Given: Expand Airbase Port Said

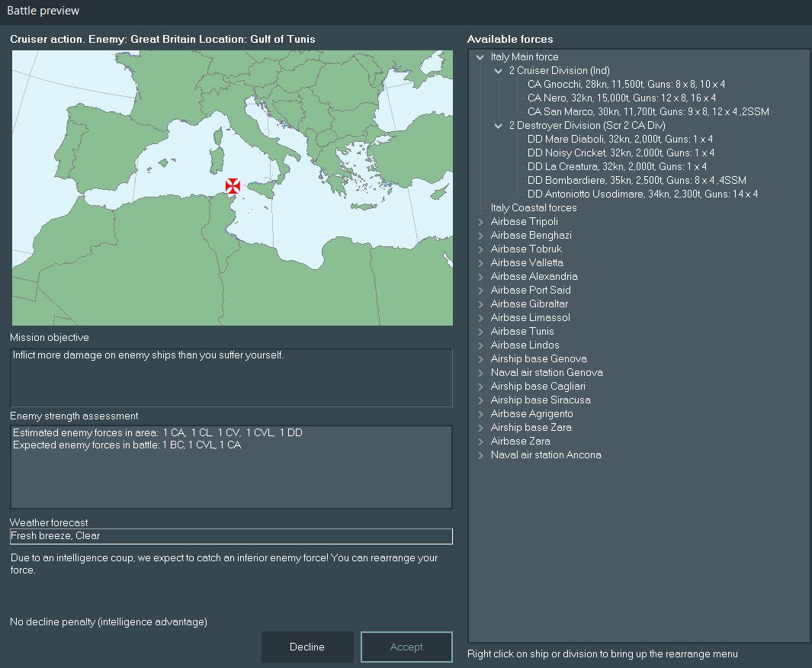Looking at the screenshot, I should point(480,291).
